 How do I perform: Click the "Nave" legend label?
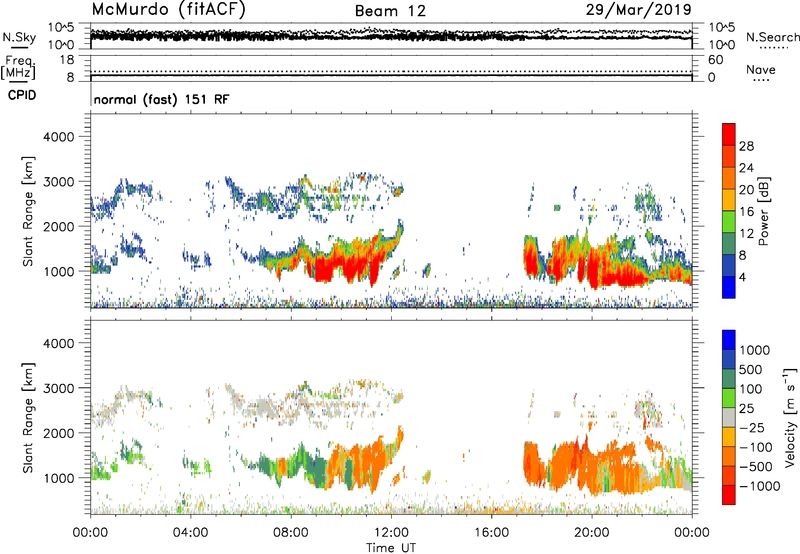(x=761, y=70)
